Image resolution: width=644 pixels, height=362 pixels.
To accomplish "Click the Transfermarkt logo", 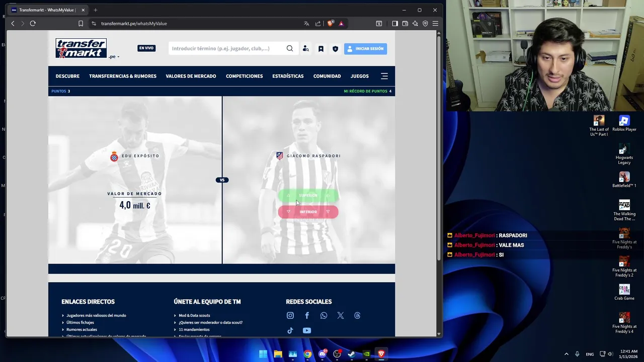I will tap(81, 48).
